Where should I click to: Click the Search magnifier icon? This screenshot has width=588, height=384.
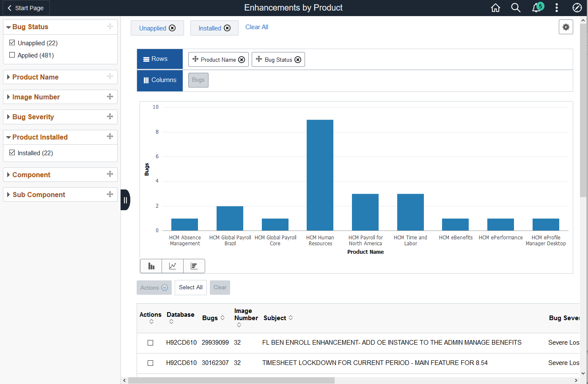point(516,8)
